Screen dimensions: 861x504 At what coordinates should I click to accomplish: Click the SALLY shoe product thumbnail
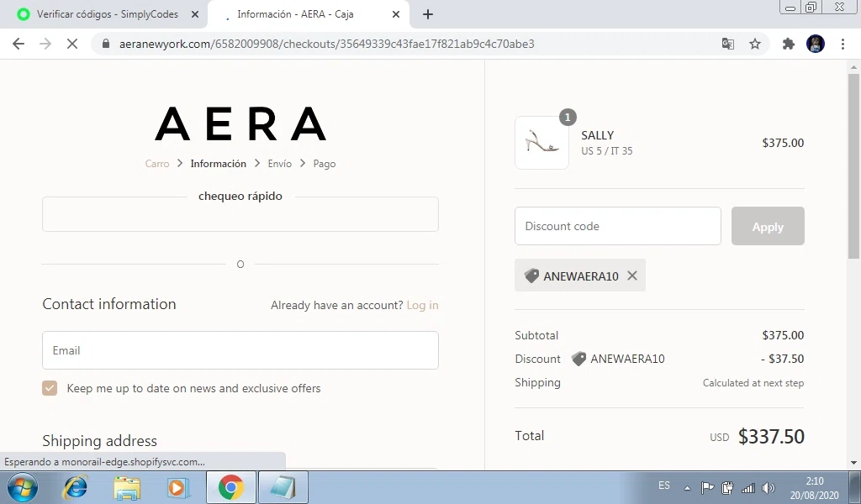point(542,143)
